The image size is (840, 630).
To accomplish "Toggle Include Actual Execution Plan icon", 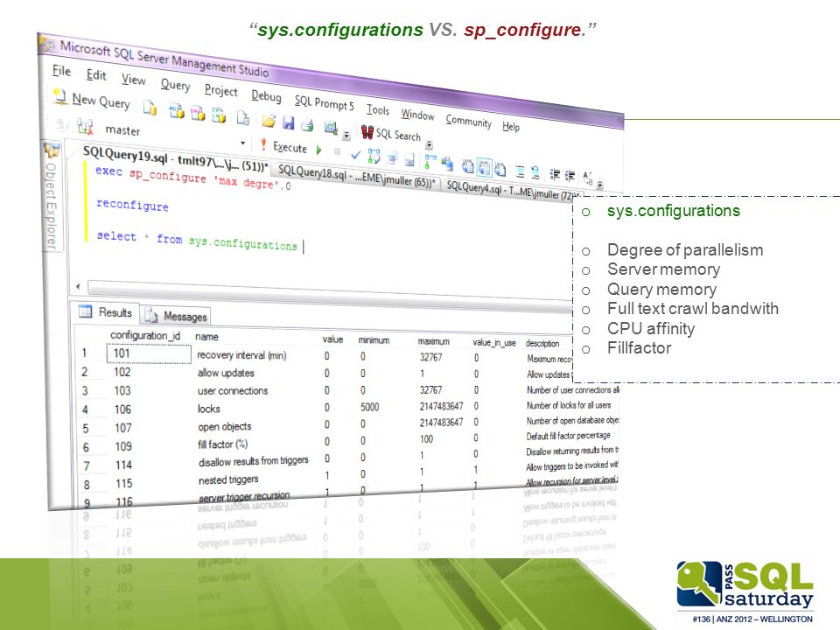I will 430,161.
